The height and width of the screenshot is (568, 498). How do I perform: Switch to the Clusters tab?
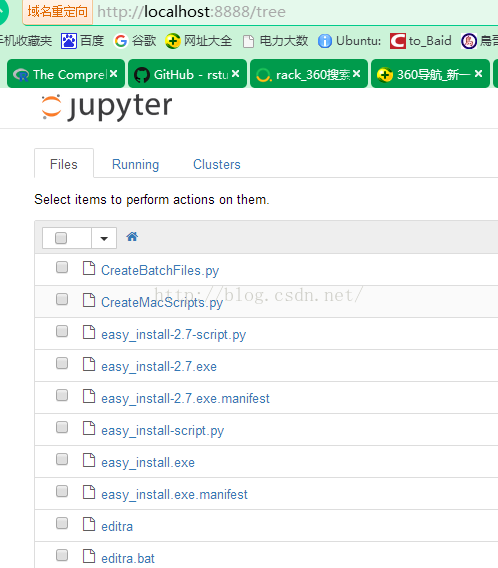217,164
